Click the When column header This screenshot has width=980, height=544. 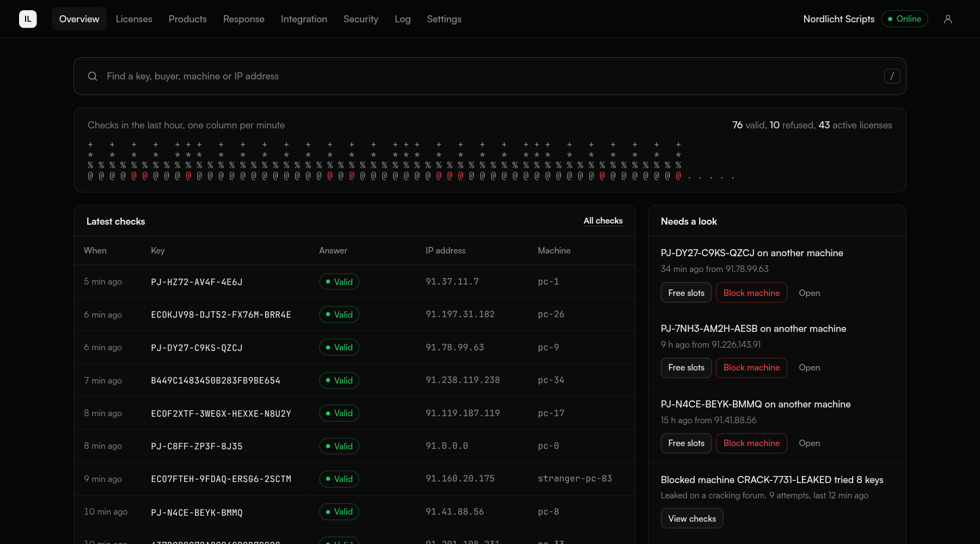(x=95, y=250)
